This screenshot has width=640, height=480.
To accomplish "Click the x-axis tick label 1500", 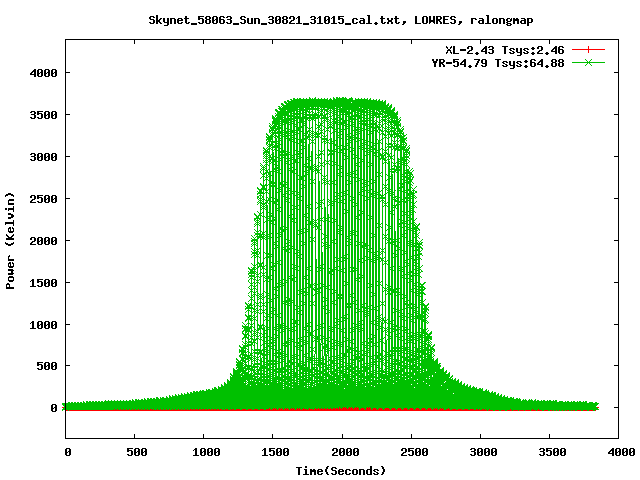I will click(x=276, y=452).
